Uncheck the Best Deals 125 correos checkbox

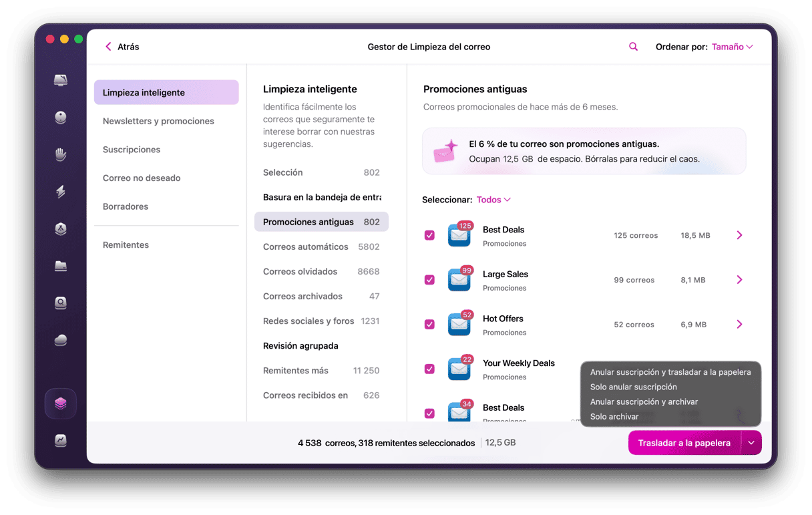(x=429, y=235)
